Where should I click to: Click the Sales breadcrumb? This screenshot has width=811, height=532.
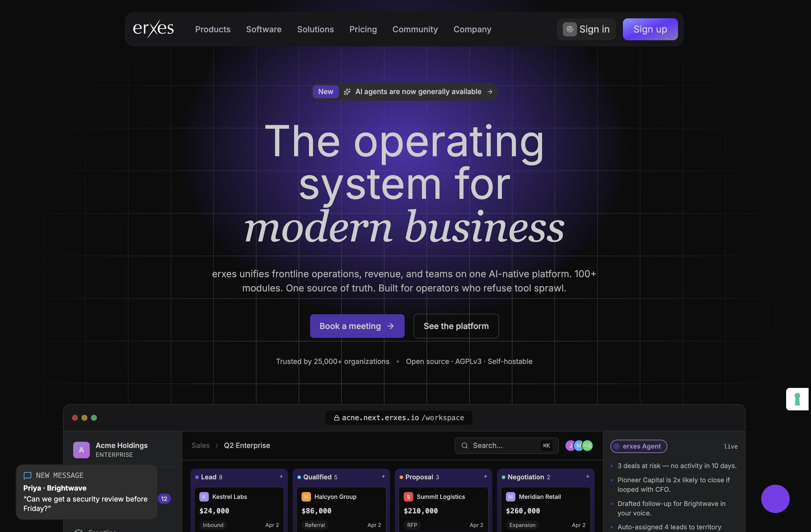(x=201, y=445)
